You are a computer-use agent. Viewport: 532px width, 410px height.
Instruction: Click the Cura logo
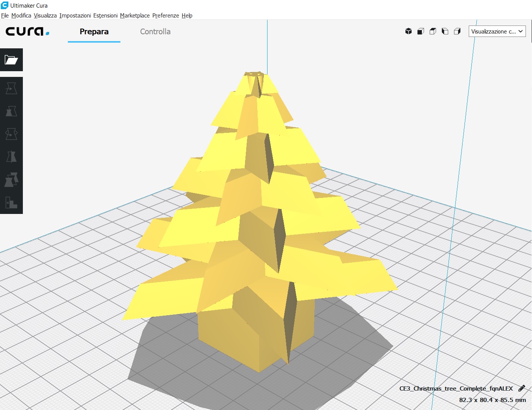tap(27, 31)
